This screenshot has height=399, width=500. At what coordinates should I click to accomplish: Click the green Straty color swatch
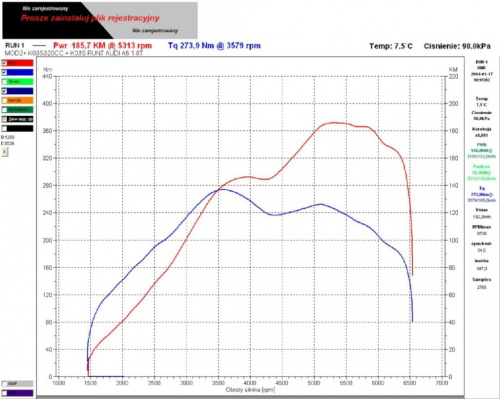[20, 82]
